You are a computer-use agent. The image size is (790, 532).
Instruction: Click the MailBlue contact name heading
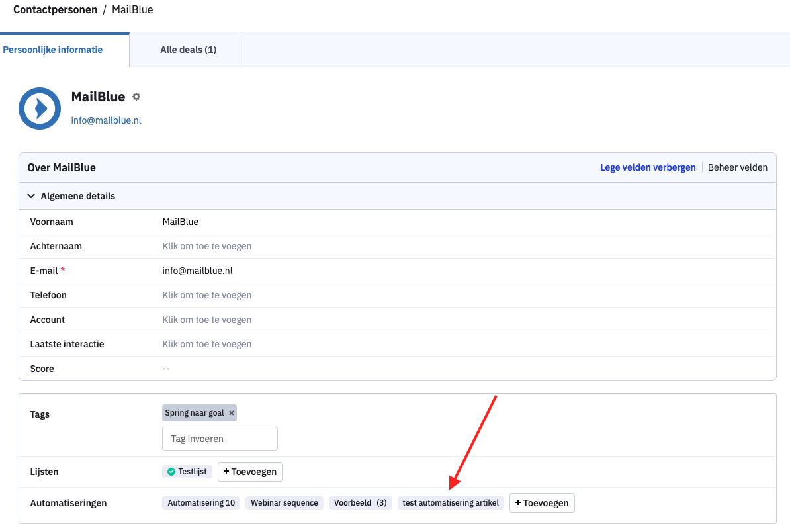click(98, 97)
